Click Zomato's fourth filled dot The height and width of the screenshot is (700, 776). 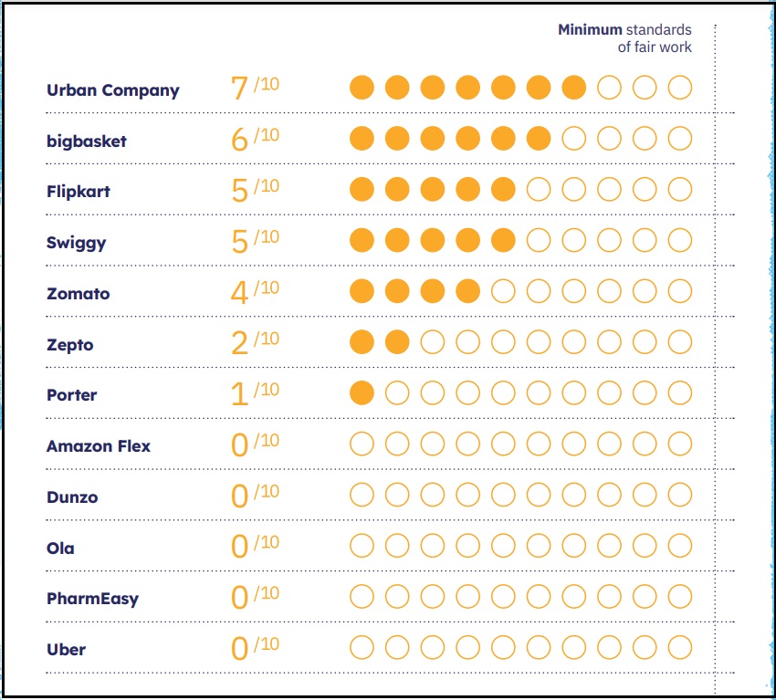(468, 291)
